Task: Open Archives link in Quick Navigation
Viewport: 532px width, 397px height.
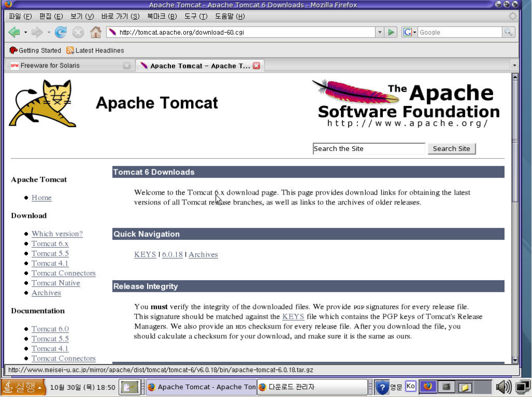Action: point(203,255)
